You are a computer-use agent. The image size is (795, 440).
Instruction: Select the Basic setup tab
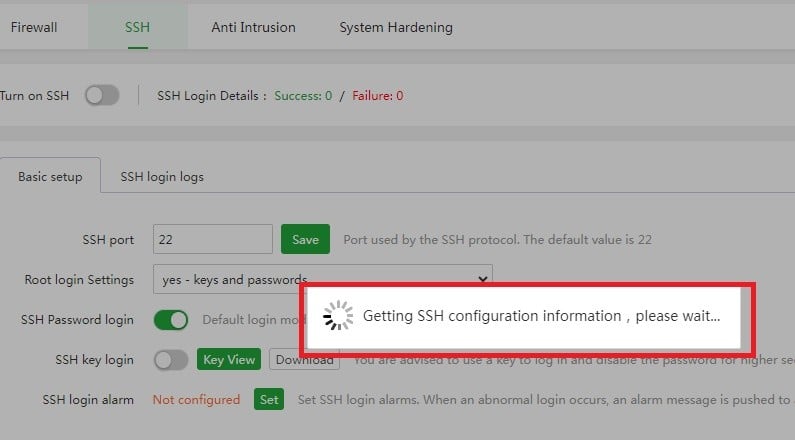(x=50, y=177)
